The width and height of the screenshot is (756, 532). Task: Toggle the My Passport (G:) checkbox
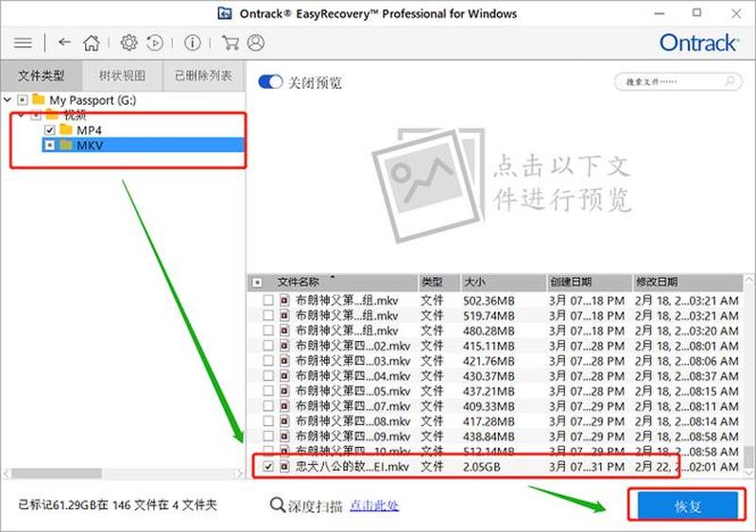point(22,100)
